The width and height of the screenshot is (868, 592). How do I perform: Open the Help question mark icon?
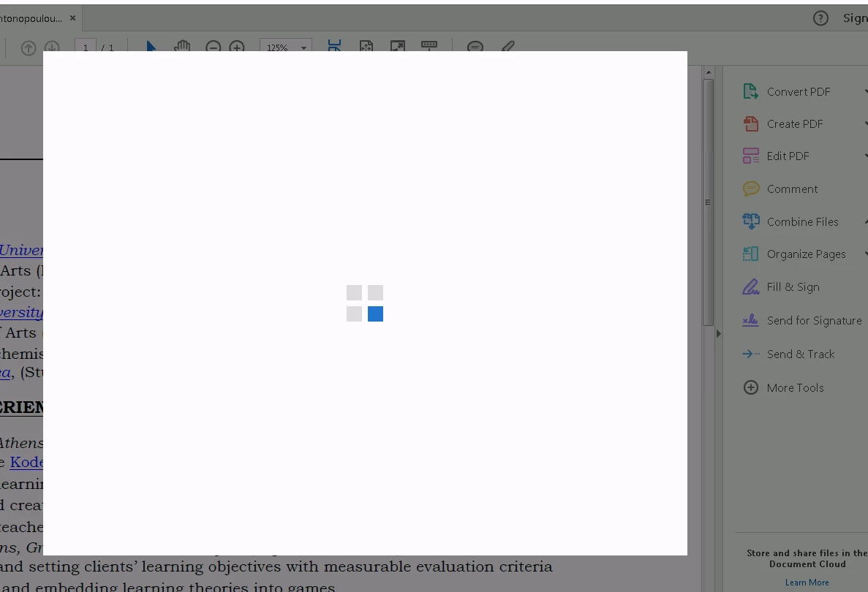[x=820, y=18]
